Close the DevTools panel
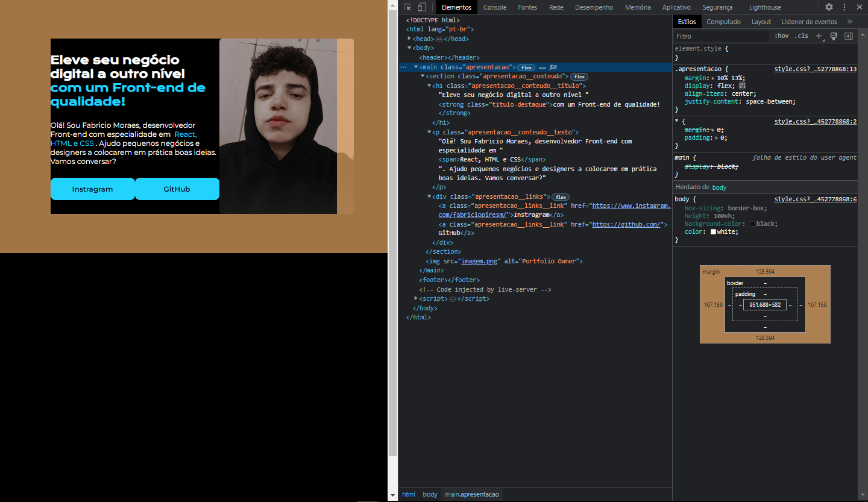The height and width of the screenshot is (502, 868). 859,7
